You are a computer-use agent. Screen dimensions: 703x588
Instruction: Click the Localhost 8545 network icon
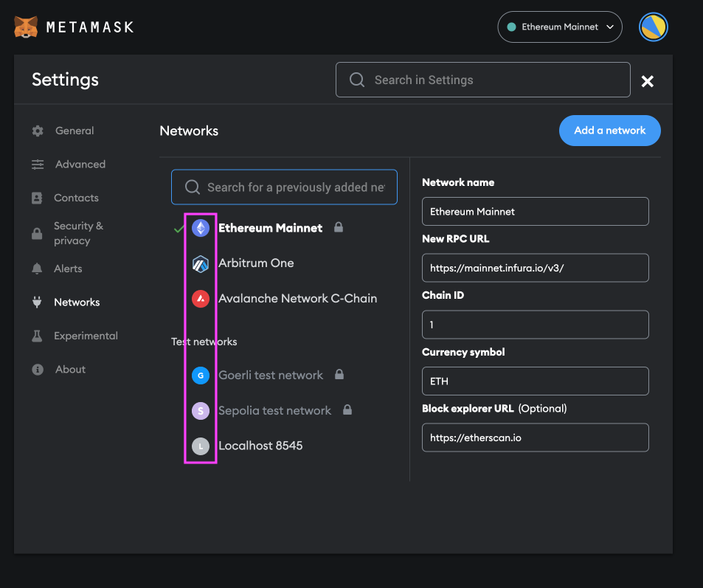[x=200, y=446]
